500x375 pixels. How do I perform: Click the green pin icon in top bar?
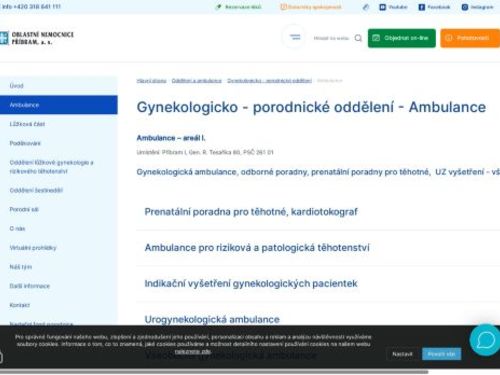(x=218, y=7)
